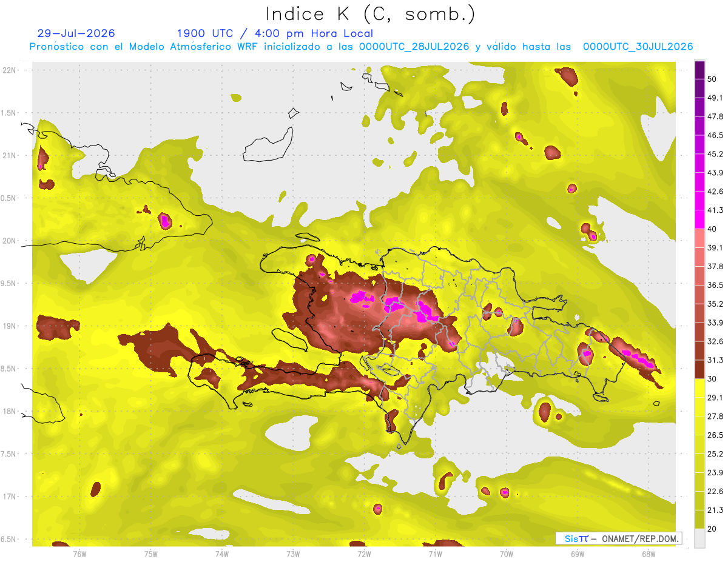
Task: Click the map title 'Indice K (C, somb.)'
Action: 370,14
